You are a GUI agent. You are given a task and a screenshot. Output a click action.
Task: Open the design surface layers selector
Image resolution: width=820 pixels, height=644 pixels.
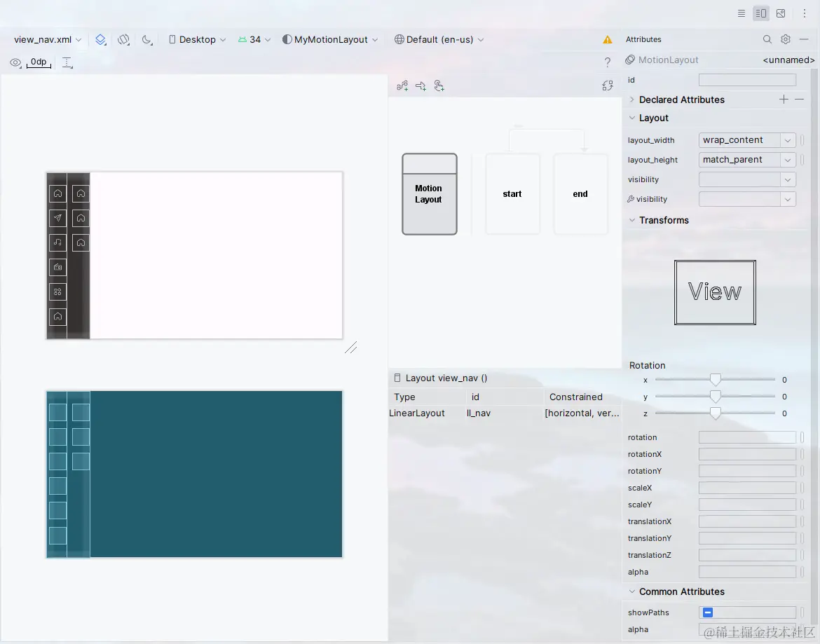coord(101,40)
